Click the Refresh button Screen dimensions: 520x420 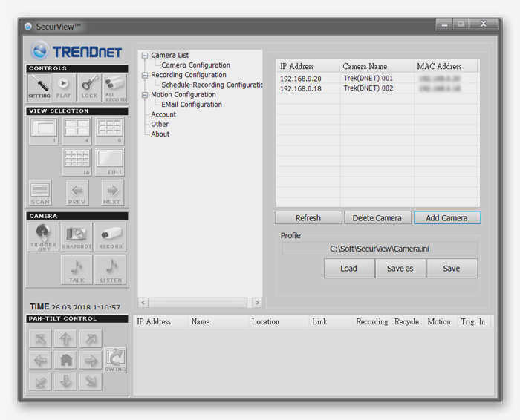308,218
